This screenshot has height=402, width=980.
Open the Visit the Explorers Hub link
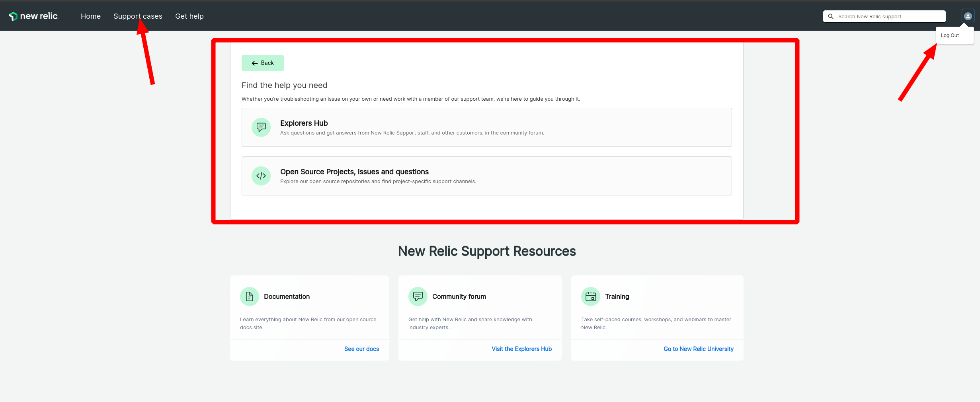(x=521, y=349)
